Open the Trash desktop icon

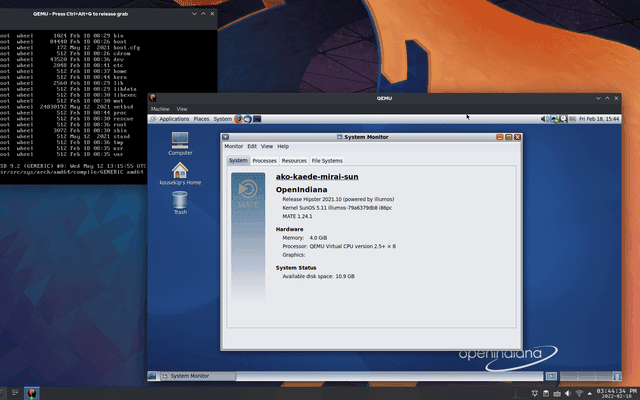point(180,203)
